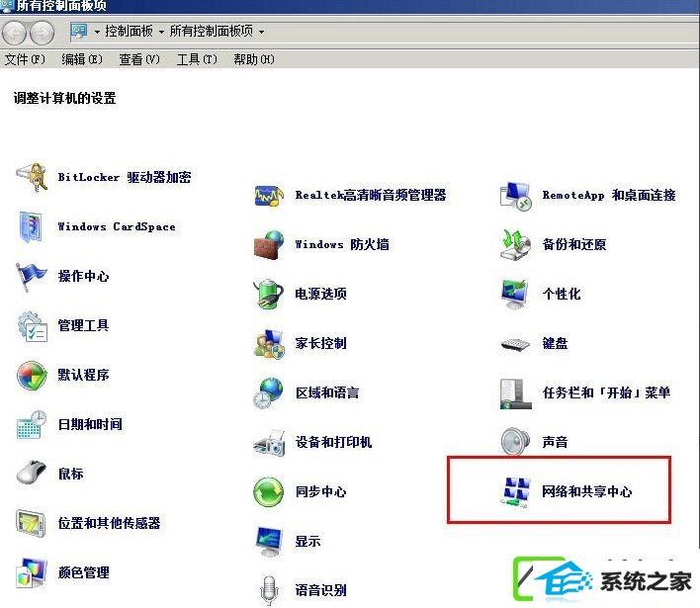Viewport: 700px width, 608px height.
Task: Open the 工具(T) menu
Action: pos(197,59)
